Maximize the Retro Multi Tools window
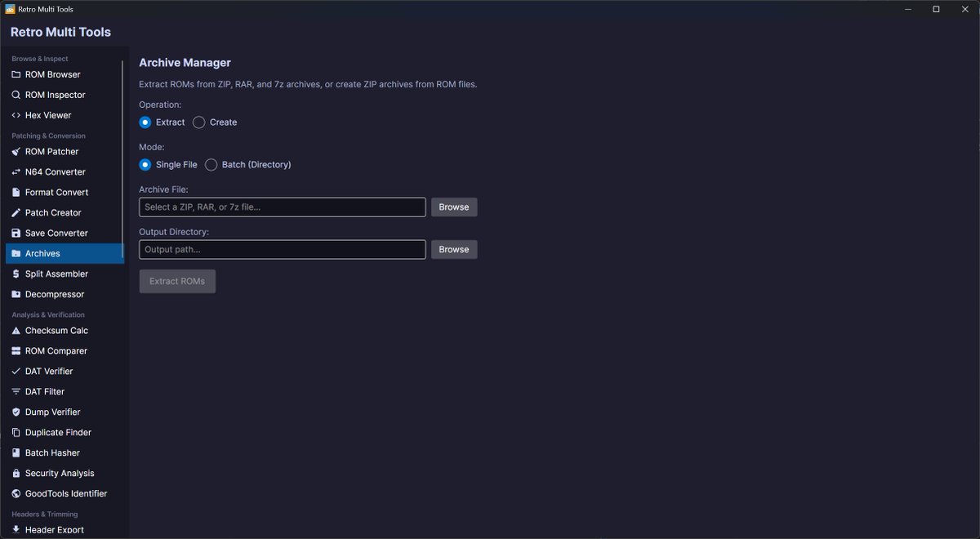980x539 pixels. click(x=936, y=9)
